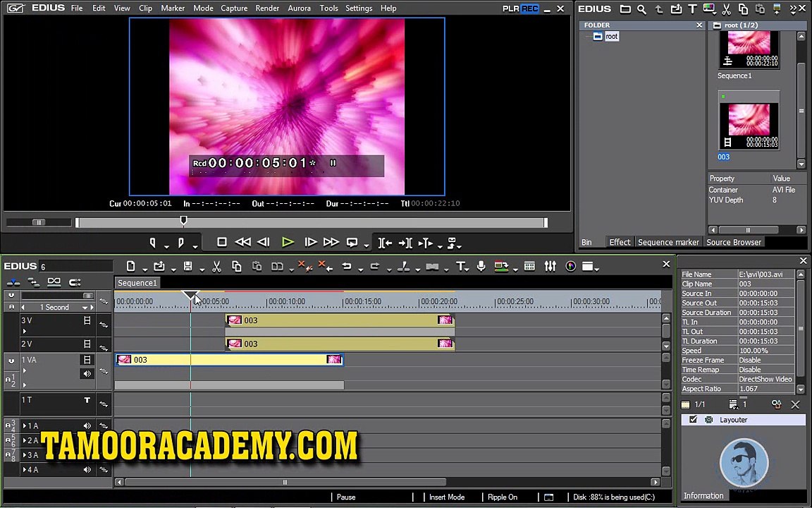Expand the 1 A audio track
This screenshot has width=812, height=508.
pyautogui.click(x=25, y=426)
